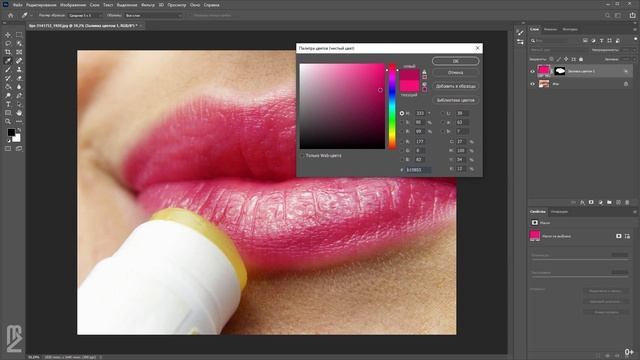640x360 pixels.
Task: Select the H hue radio button
Action: tap(402, 113)
